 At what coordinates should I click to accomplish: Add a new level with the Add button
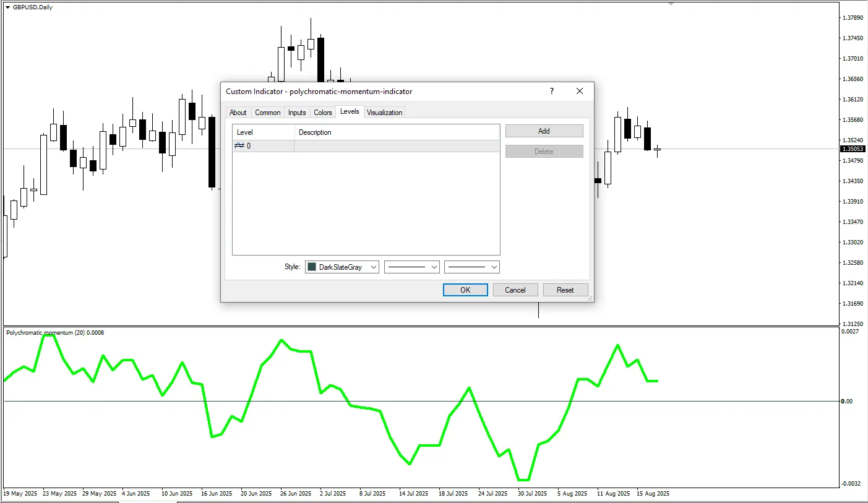coord(544,131)
